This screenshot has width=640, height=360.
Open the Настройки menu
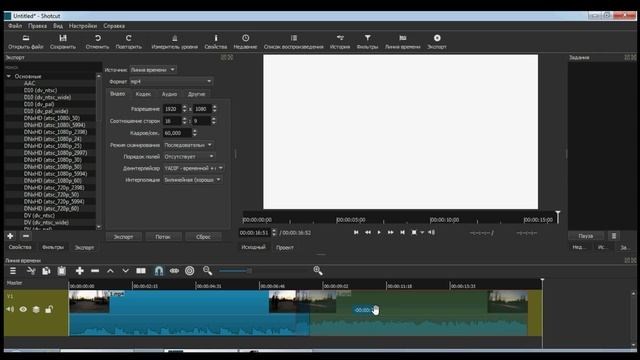83,26
